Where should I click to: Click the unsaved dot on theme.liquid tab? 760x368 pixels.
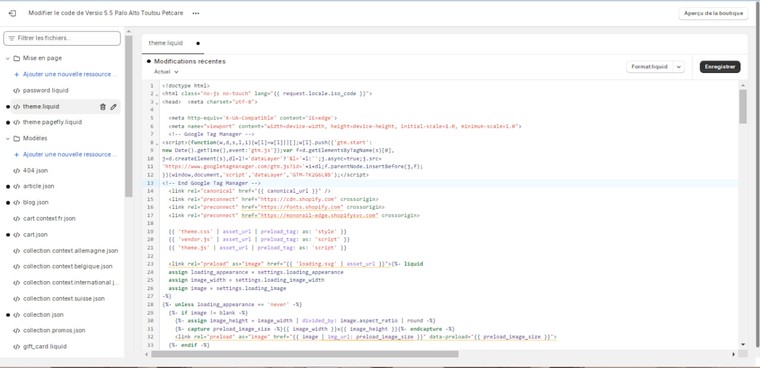[198, 43]
